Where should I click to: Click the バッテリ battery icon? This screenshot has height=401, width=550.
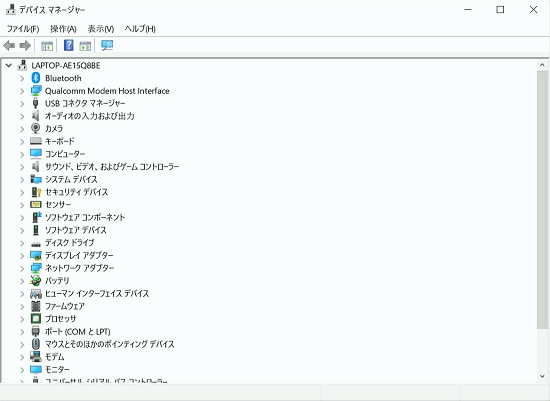click(35, 280)
